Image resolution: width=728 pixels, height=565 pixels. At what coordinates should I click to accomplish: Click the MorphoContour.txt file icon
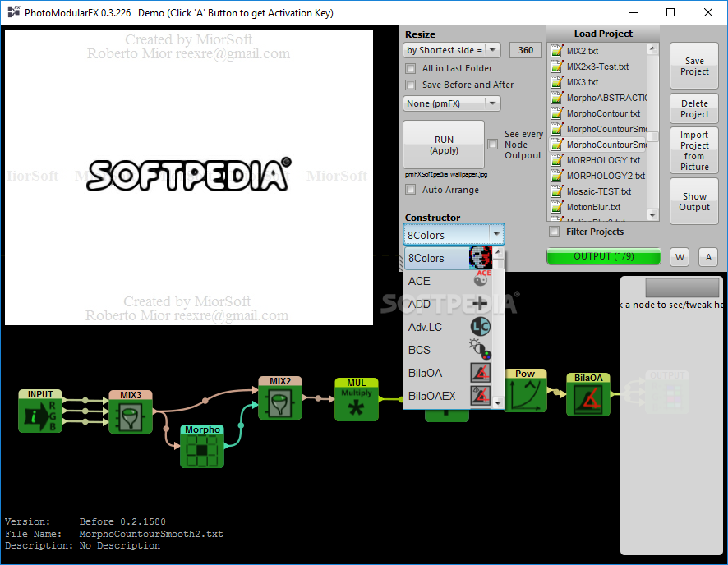556,113
